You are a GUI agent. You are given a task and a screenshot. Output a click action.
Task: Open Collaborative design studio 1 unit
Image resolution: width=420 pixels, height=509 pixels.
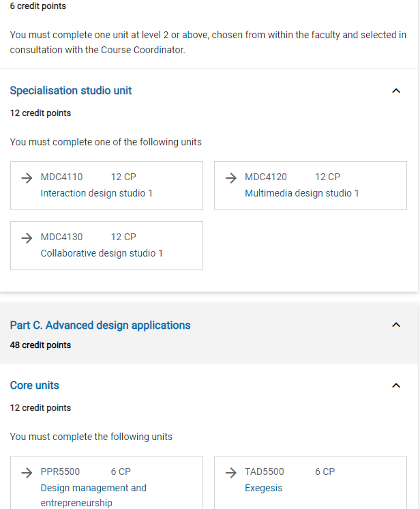[102, 253]
